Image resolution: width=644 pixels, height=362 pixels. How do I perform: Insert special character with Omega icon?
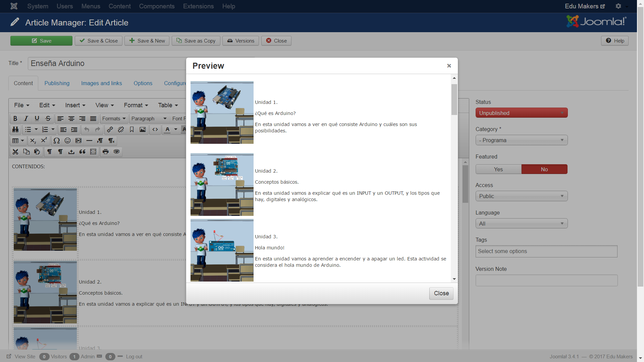(x=56, y=141)
